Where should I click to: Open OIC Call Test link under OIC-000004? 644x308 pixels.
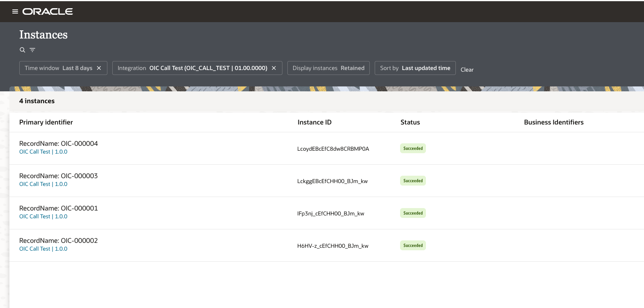coord(43,152)
